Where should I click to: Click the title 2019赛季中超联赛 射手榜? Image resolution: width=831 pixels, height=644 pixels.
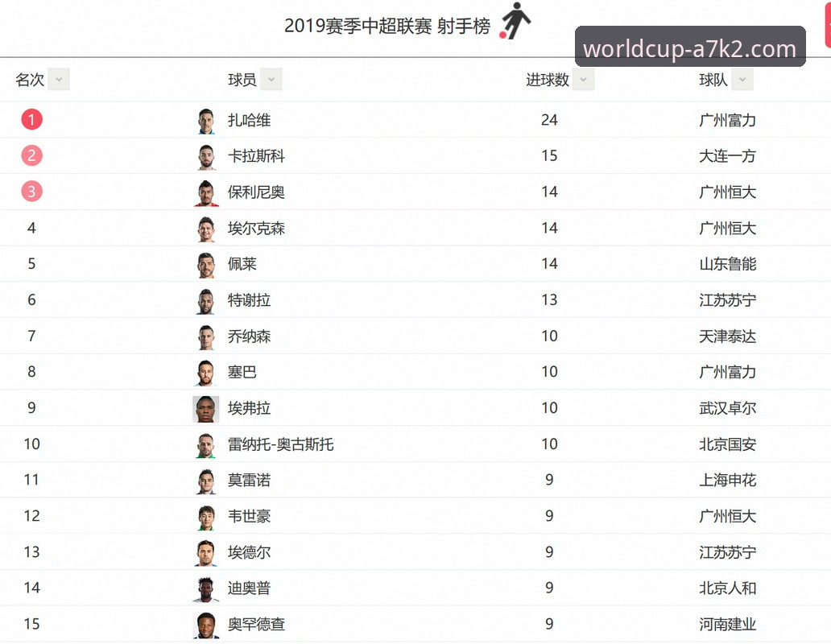(x=387, y=26)
